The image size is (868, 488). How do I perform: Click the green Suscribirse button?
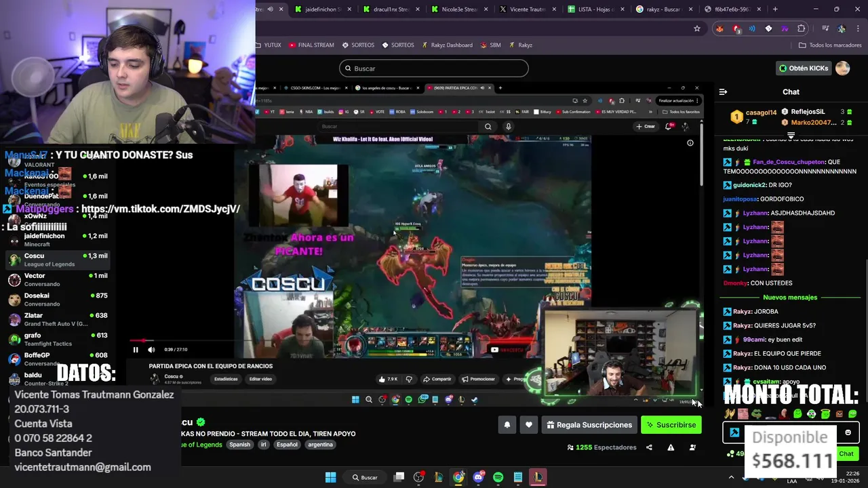pos(671,425)
